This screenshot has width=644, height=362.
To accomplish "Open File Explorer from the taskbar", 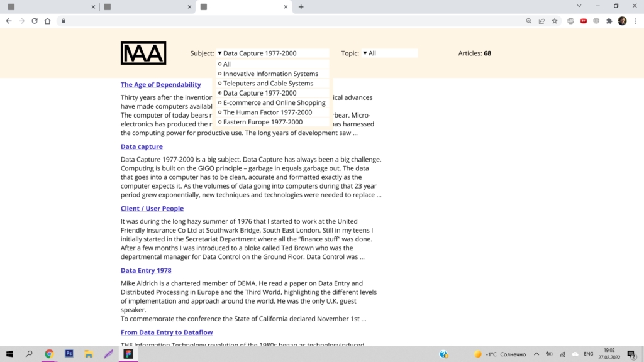I will click(x=89, y=354).
